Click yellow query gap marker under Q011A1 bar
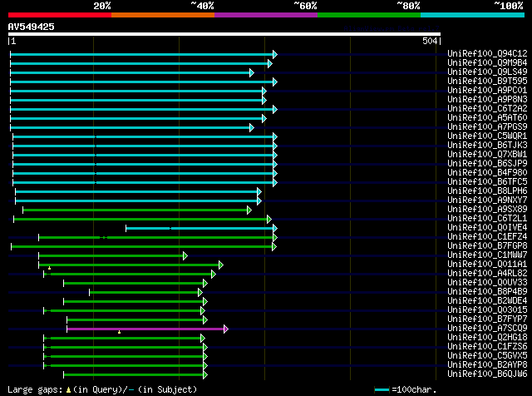 point(50,269)
